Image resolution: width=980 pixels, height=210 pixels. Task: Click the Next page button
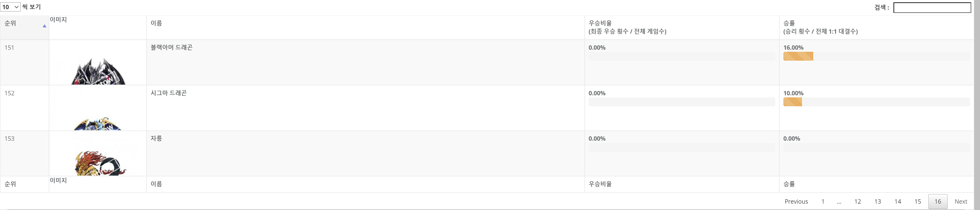[961, 201]
